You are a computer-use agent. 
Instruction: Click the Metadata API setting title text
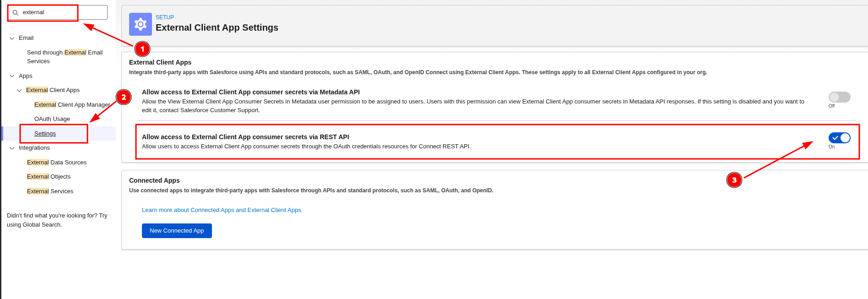[251, 92]
